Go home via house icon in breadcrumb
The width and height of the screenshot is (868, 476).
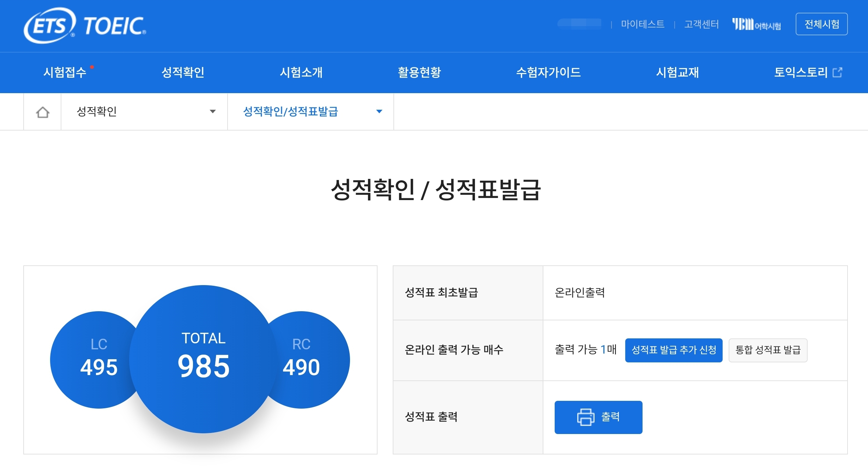(42, 112)
